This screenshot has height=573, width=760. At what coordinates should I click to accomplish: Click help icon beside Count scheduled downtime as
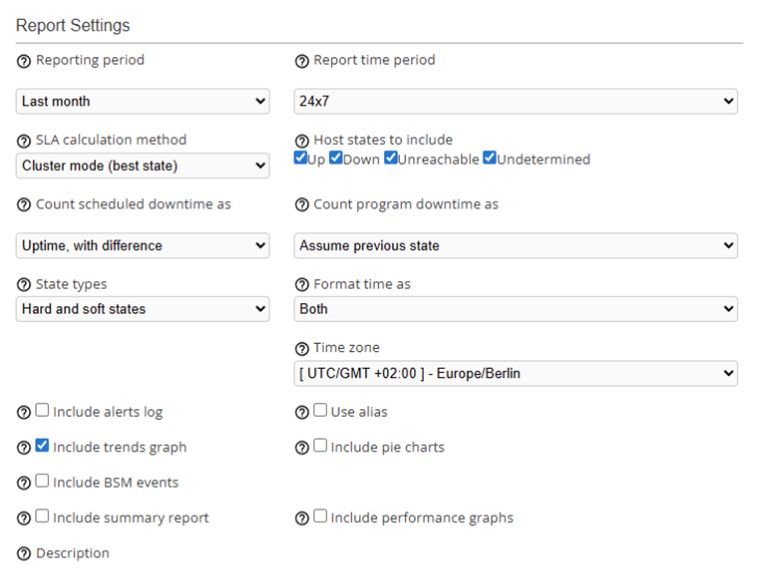24,205
